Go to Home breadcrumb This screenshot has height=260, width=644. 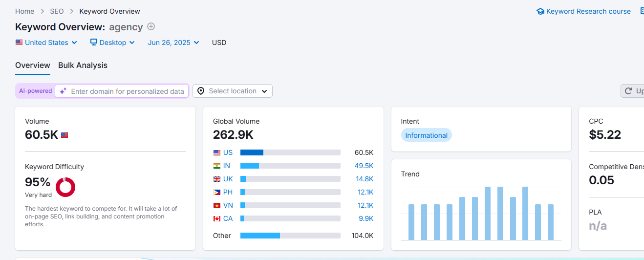[25, 11]
